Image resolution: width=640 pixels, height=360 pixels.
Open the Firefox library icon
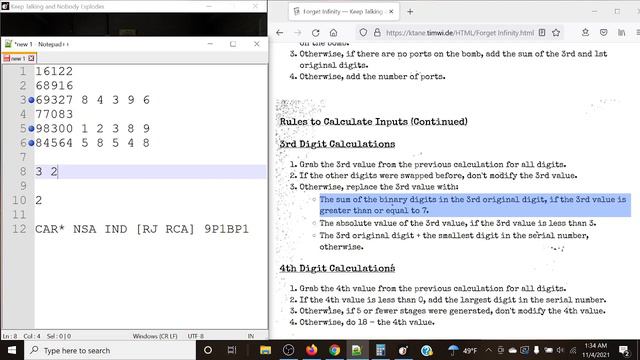click(621, 33)
